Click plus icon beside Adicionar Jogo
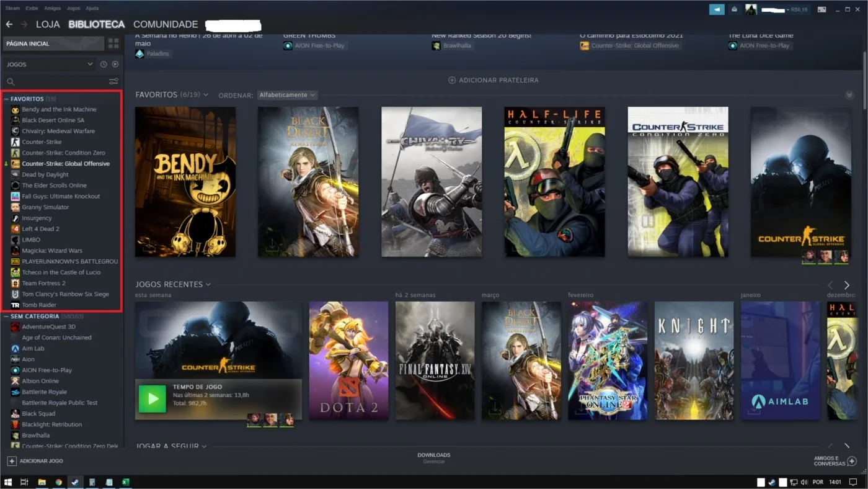 (x=11, y=461)
